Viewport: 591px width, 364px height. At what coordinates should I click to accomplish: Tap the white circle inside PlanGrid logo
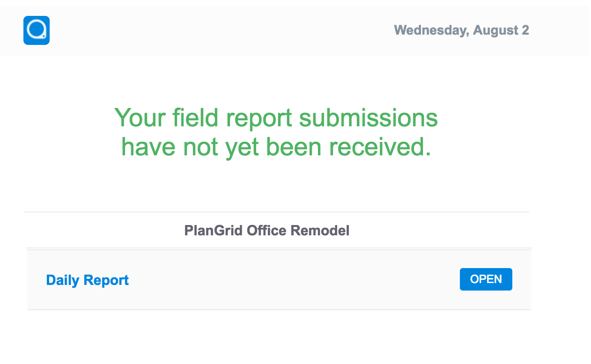point(36,30)
